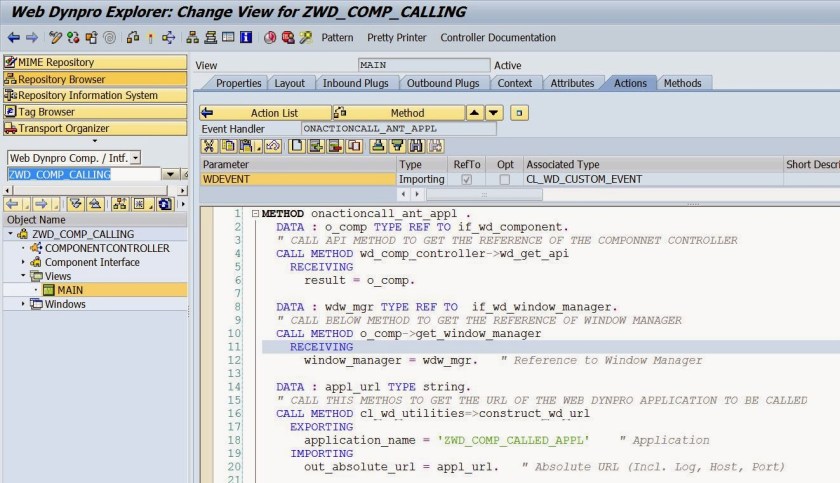840x483 pixels.
Task: Click the back arrow in the main toolbar
Action: [13, 38]
